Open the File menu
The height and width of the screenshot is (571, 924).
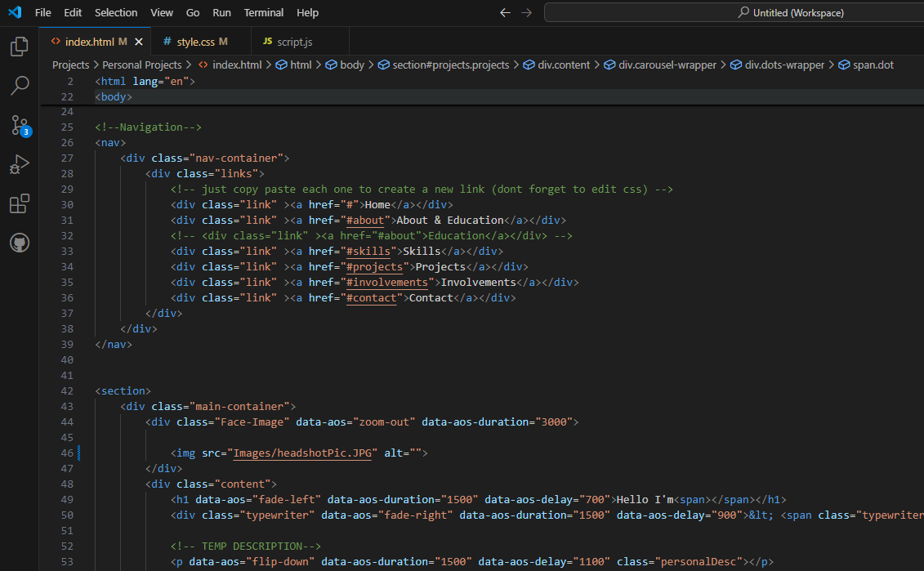click(x=43, y=12)
